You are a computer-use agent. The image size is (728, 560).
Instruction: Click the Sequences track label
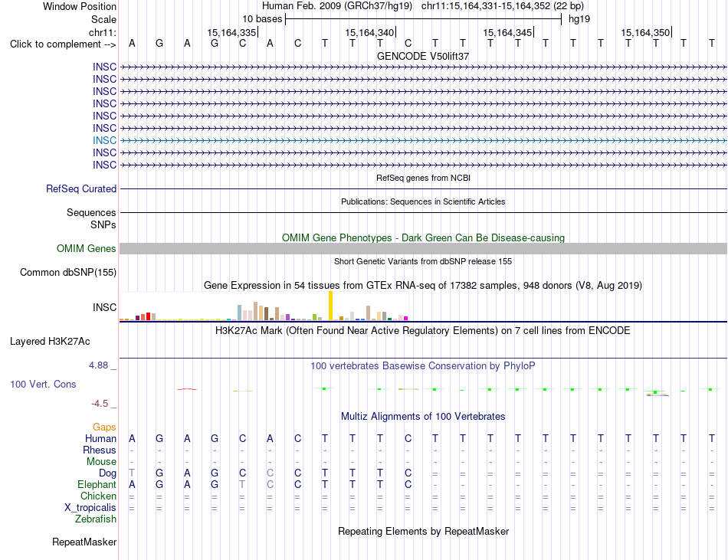pyautogui.click(x=91, y=212)
